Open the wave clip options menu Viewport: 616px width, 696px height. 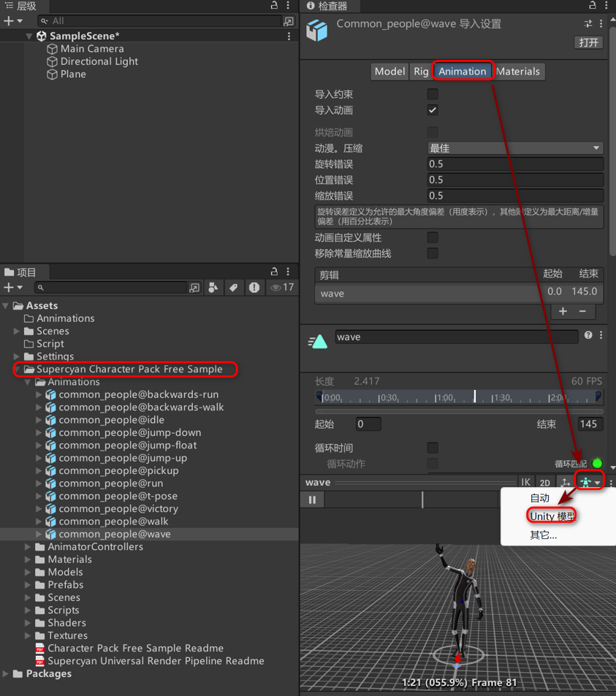point(601,335)
